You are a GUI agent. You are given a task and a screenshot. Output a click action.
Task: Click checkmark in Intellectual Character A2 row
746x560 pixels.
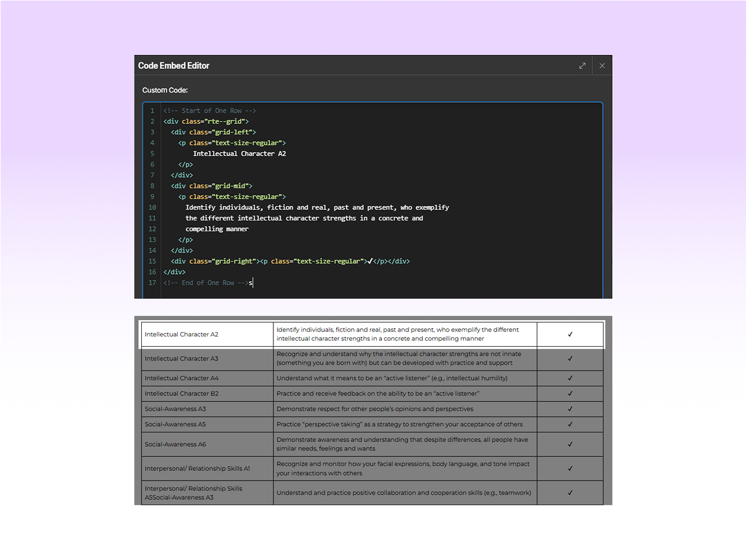[x=570, y=334]
